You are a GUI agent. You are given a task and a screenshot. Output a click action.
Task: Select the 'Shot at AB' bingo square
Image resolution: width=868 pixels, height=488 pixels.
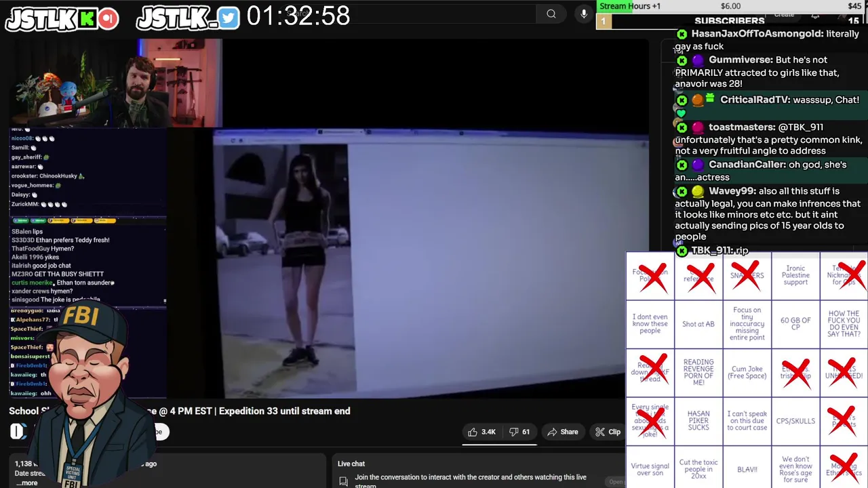click(x=698, y=324)
